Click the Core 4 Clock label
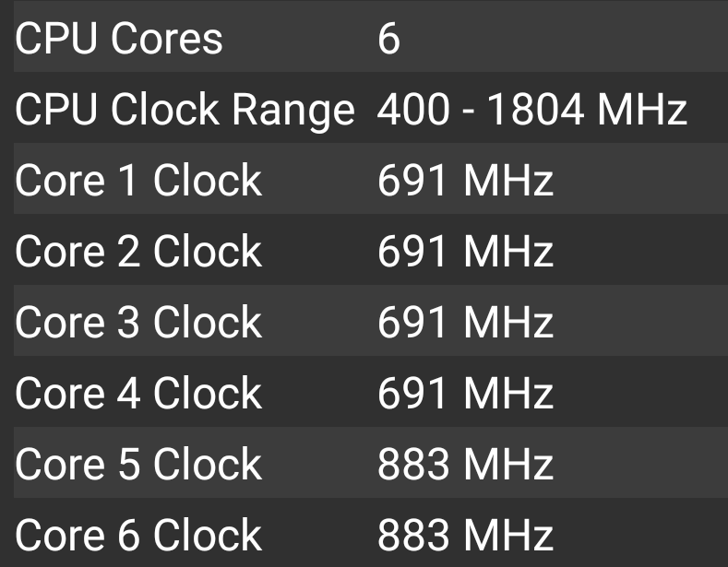Viewport: 728px width, 567px height. click(x=138, y=394)
